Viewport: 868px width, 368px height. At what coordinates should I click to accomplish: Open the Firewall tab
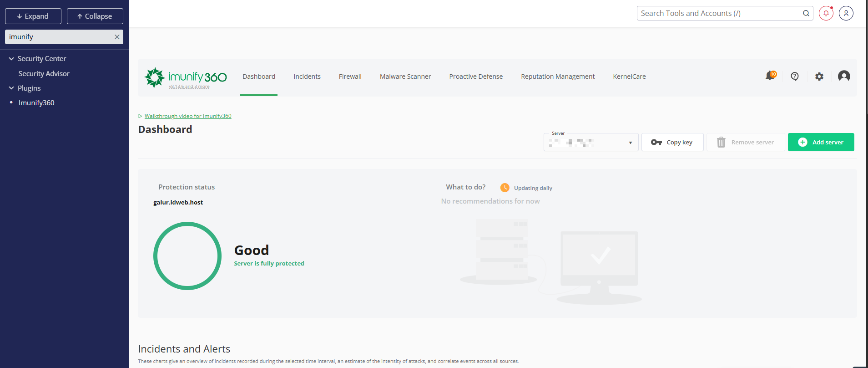click(x=350, y=77)
